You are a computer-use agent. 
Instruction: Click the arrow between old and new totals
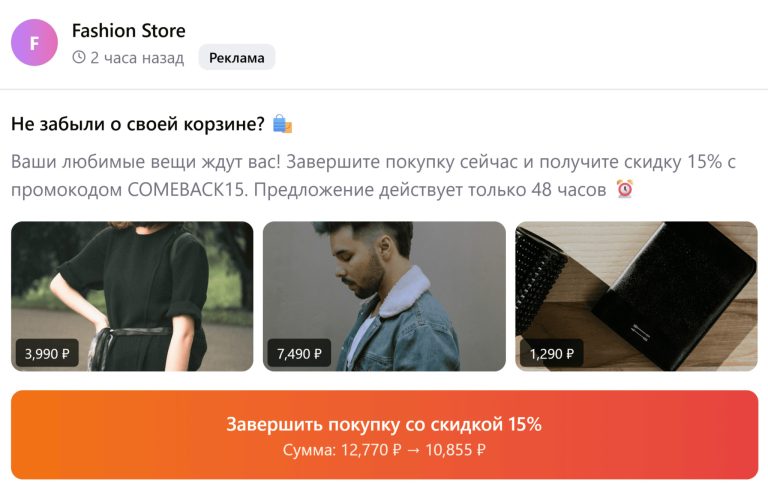(x=413, y=450)
